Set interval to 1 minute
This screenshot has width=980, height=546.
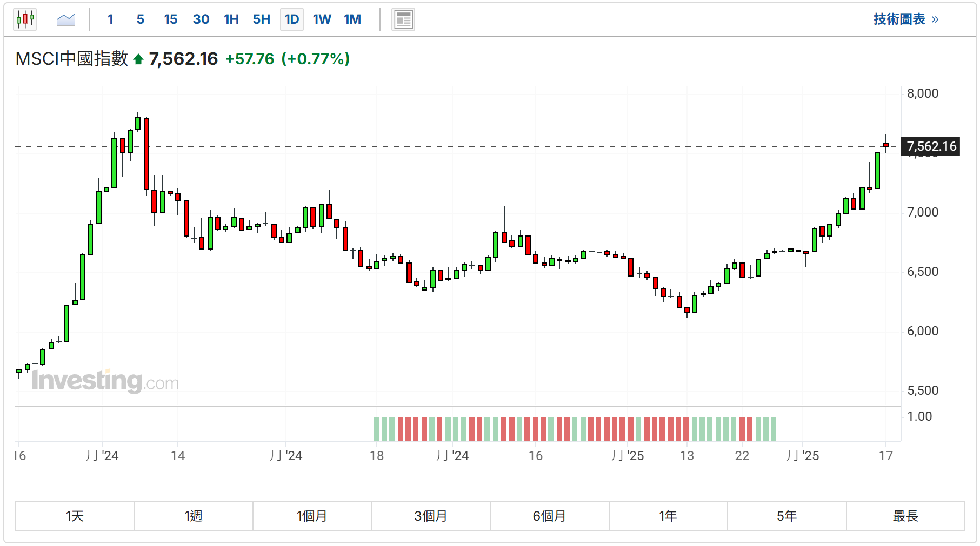[x=110, y=19]
